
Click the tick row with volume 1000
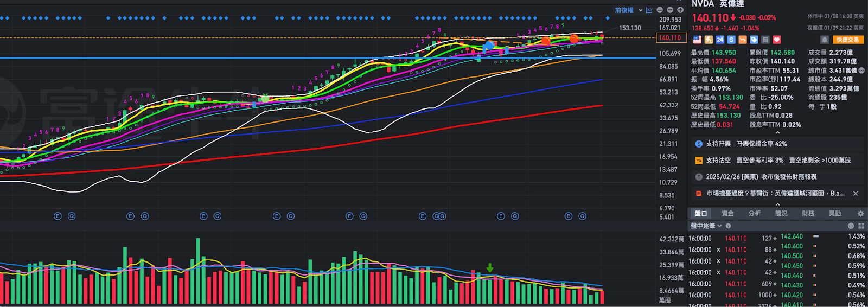[733, 295]
